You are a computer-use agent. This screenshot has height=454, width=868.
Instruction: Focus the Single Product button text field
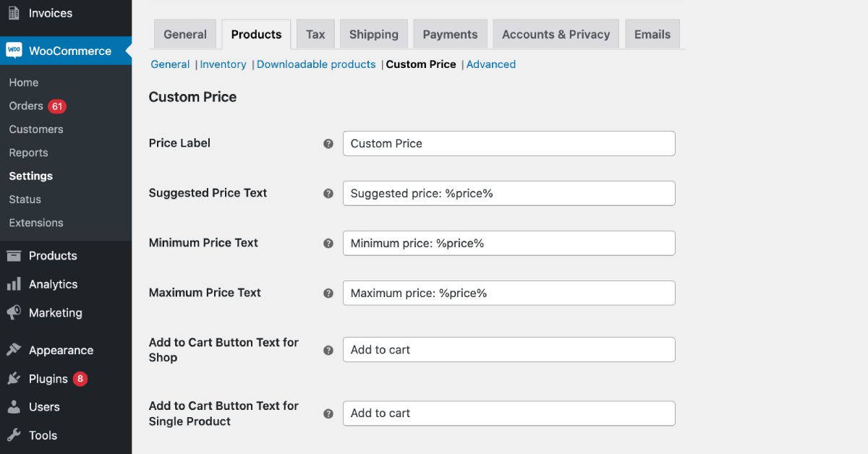(x=509, y=414)
